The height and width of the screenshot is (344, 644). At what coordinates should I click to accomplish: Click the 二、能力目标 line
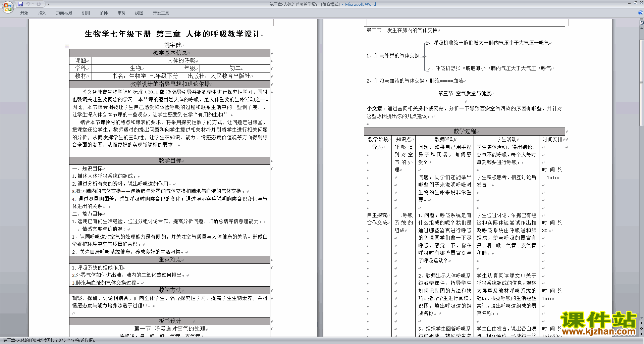(87, 214)
